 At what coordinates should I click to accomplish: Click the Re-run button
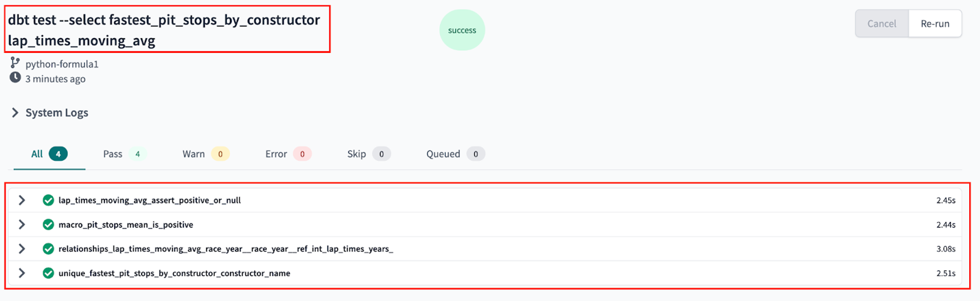(935, 23)
